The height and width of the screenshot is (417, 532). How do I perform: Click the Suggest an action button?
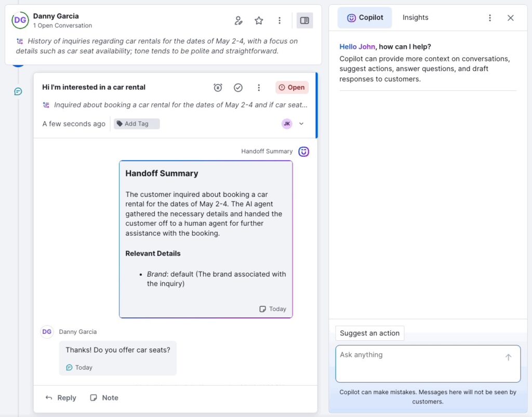[369, 333]
